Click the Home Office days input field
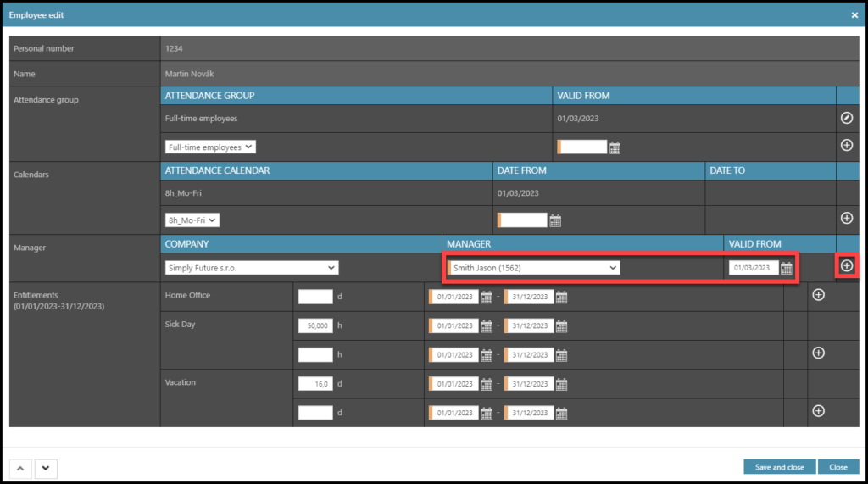Screen dimensions: 868x484 pos(315,297)
